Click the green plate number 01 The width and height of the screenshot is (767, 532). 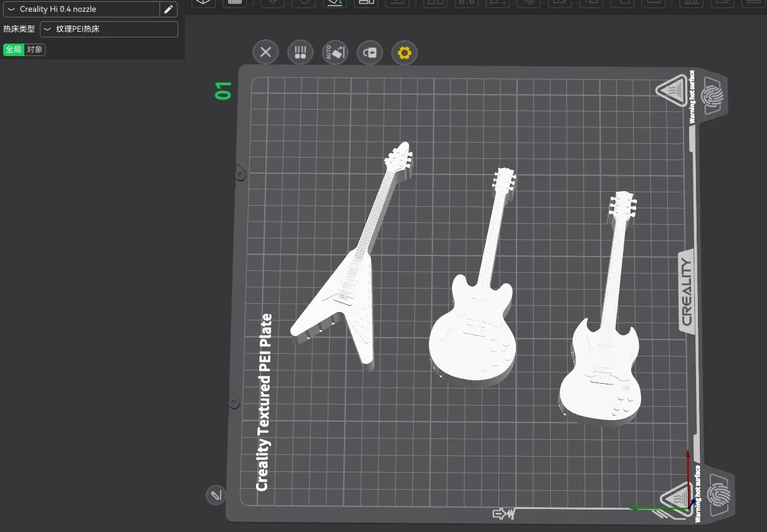click(223, 91)
